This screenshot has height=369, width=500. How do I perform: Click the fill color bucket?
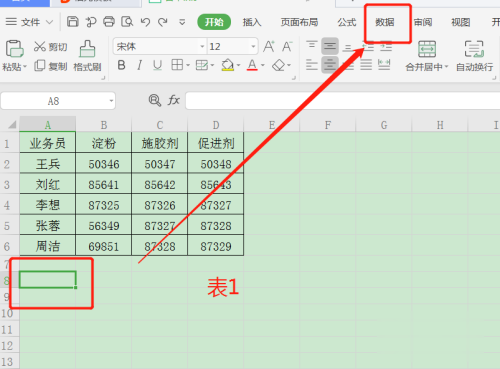tap(227, 65)
